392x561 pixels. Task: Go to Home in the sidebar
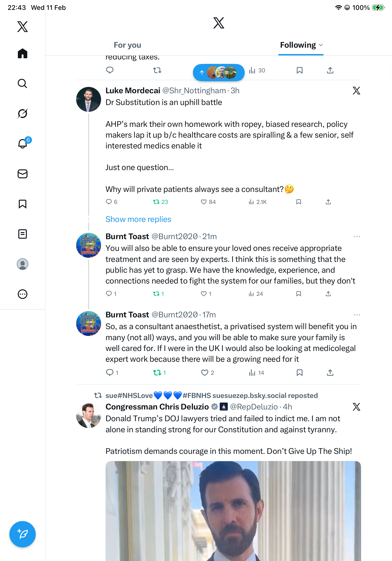(23, 54)
